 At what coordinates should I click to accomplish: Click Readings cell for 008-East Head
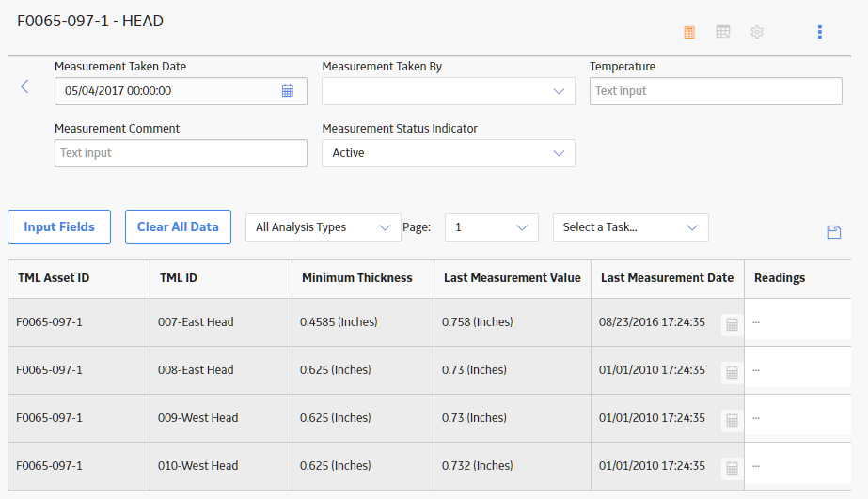point(797,370)
